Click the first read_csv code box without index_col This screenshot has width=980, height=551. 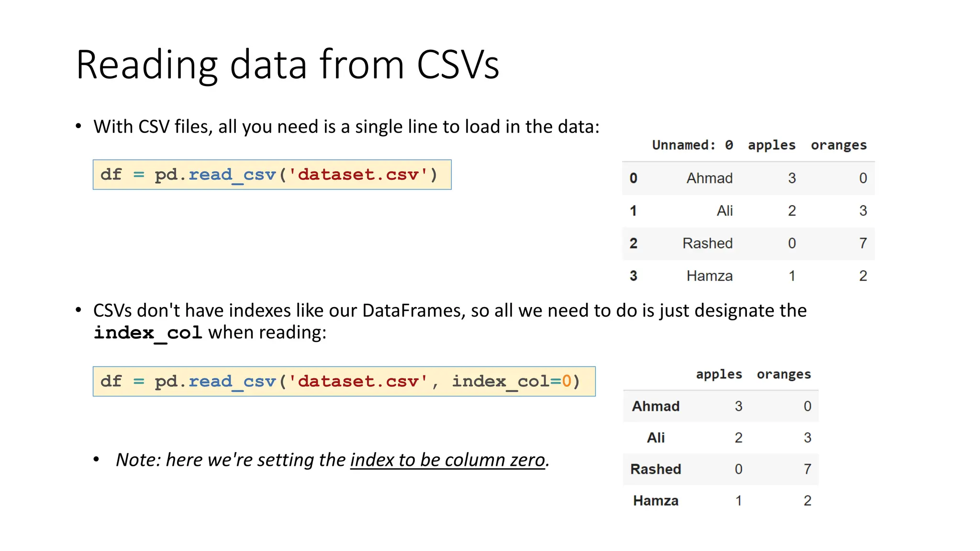click(272, 175)
